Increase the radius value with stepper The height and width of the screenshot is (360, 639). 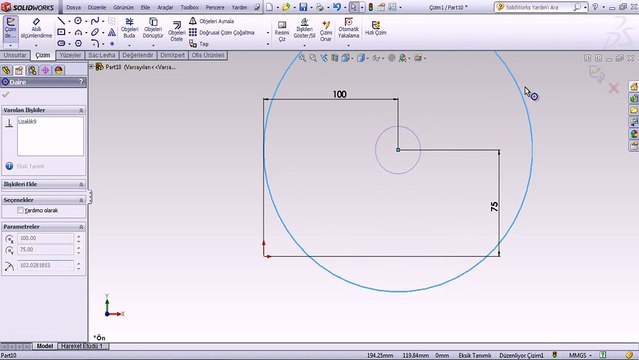79,263
